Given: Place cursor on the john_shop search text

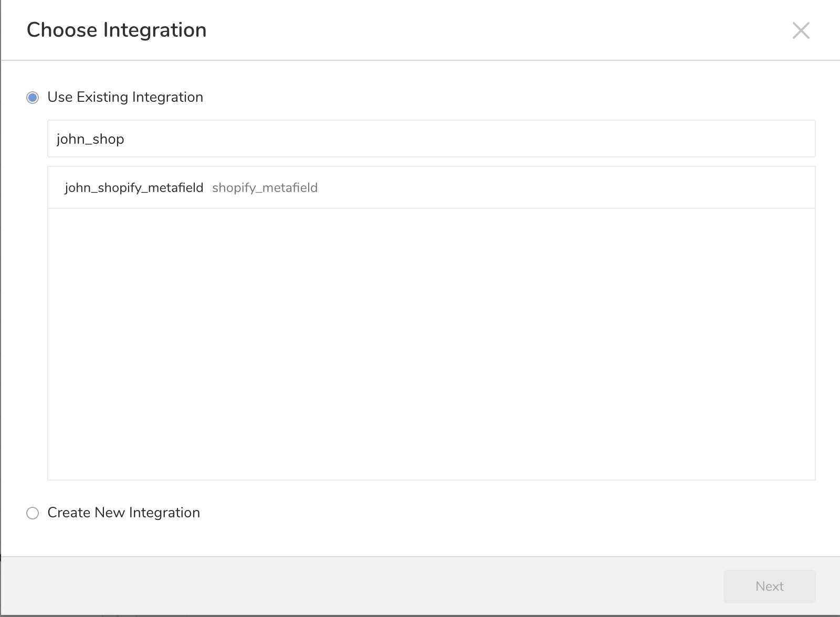Looking at the screenshot, I should pos(90,139).
